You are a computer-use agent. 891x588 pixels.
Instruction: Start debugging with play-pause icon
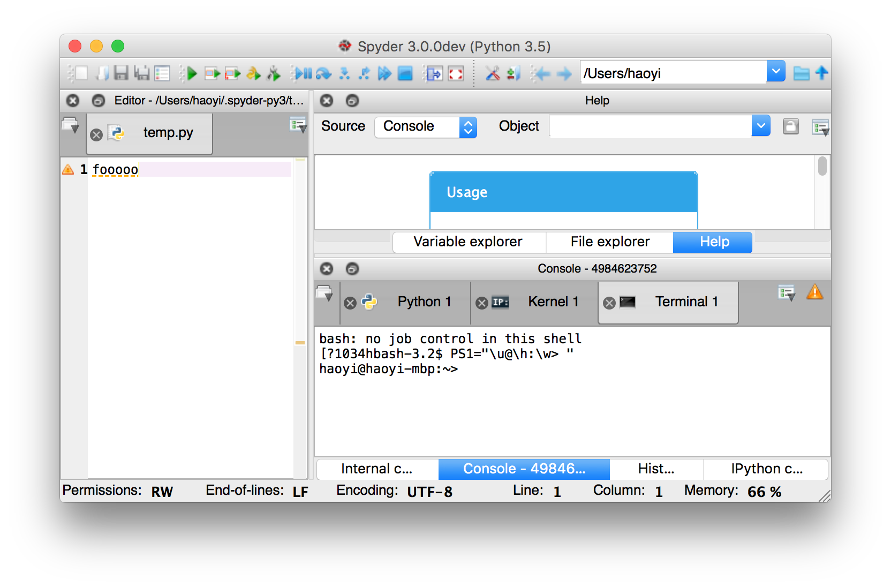point(303,73)
